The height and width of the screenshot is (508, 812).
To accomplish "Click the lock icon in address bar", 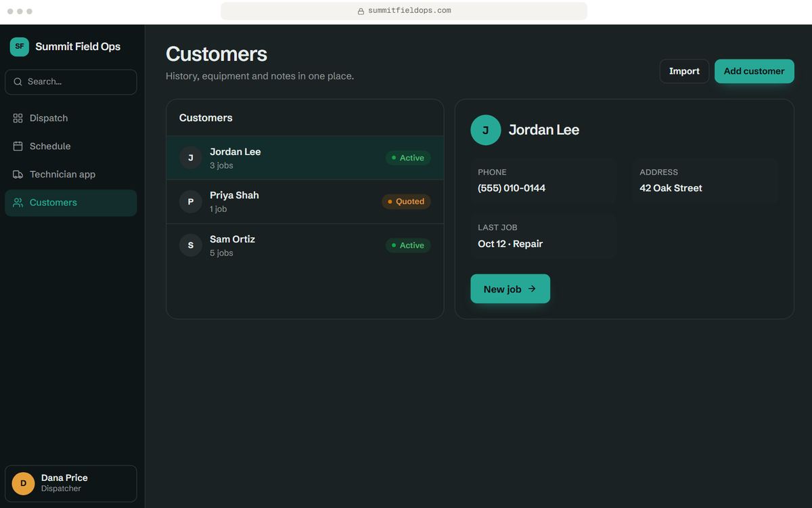I will 361,11.
